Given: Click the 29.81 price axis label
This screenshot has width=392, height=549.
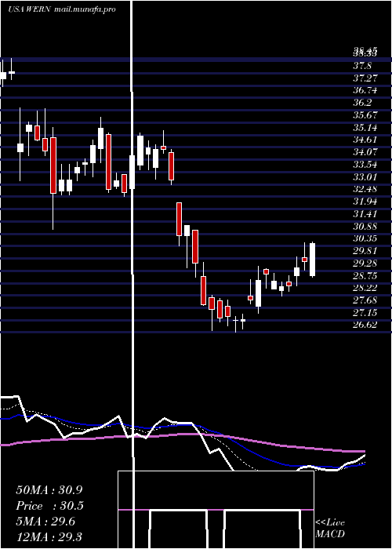Looking at the screenshot, I should [365, 251].
